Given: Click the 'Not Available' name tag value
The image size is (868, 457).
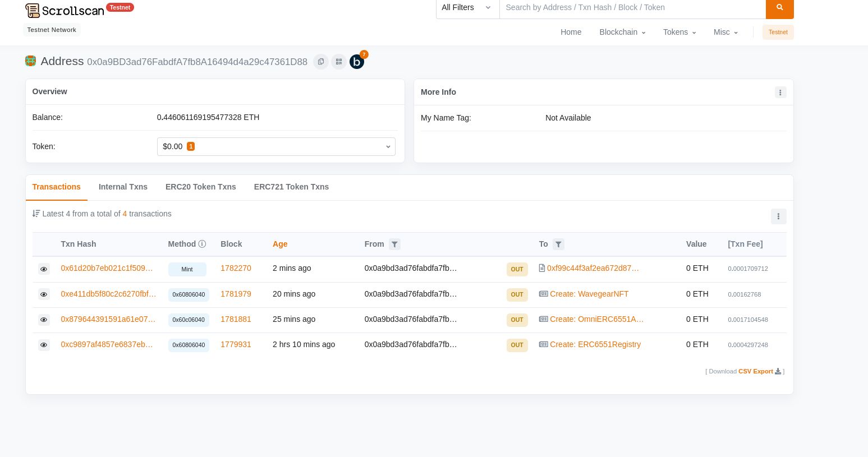Looking at the screenshot, I should [568, 118].
